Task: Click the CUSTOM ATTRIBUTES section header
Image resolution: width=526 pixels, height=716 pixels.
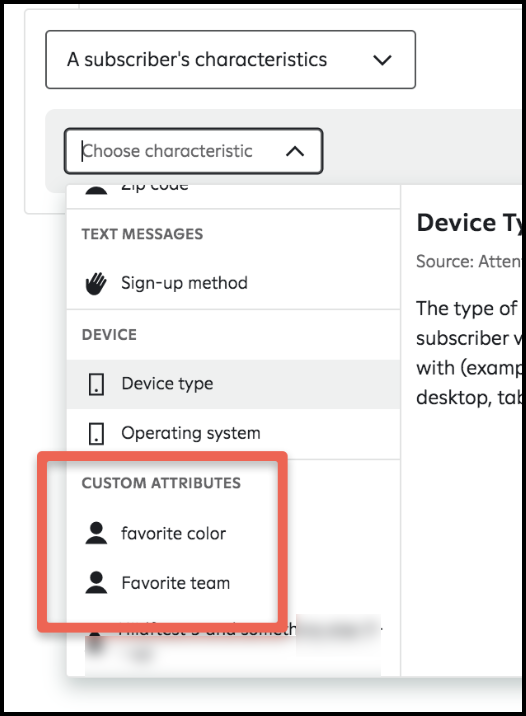Action: coord(161,483)
